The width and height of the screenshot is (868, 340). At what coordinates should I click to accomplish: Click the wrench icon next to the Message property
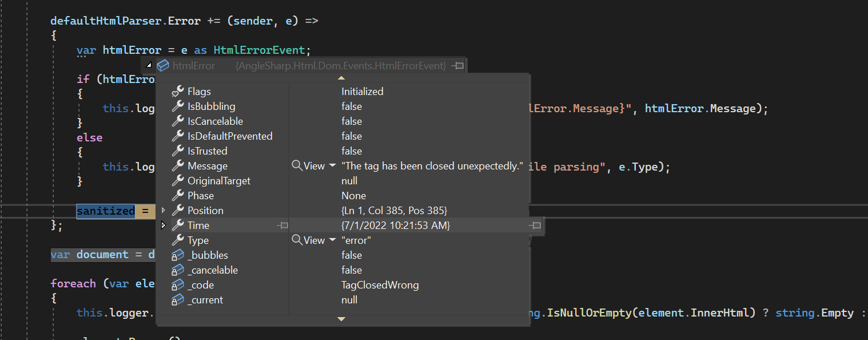[178, 165]
